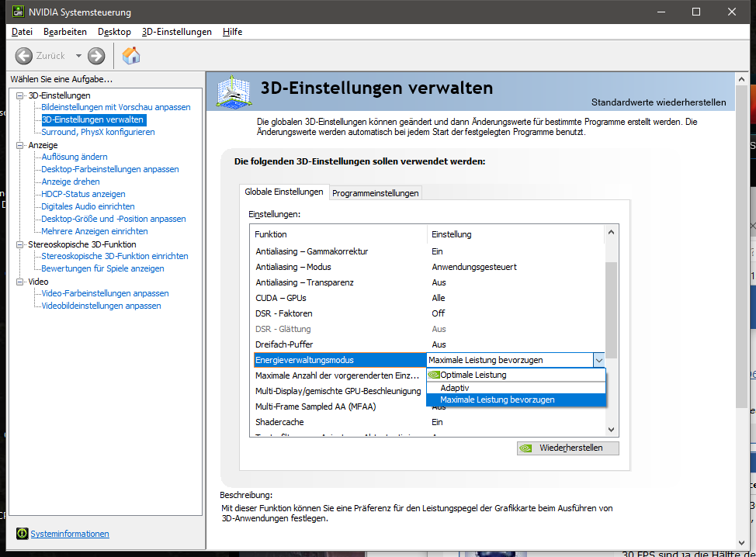Open Mehrere Anzeigen einrichten
756x557 pixels.
tap(95, 231)
